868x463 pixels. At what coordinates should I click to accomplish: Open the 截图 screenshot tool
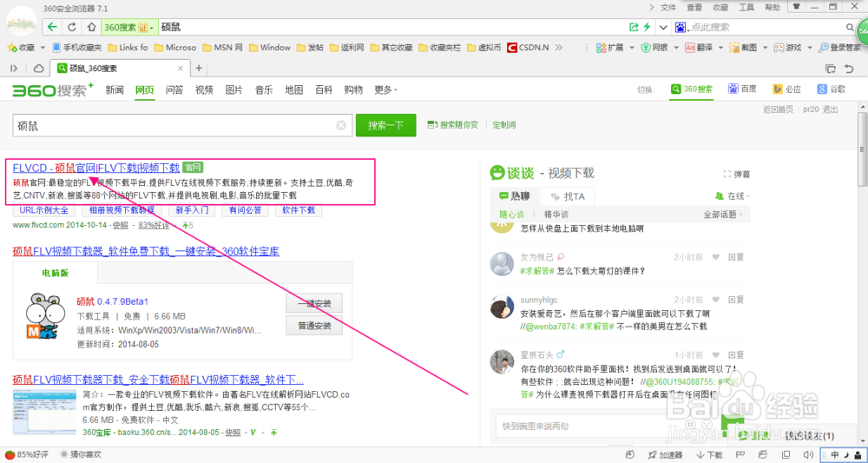pos(742,48)
